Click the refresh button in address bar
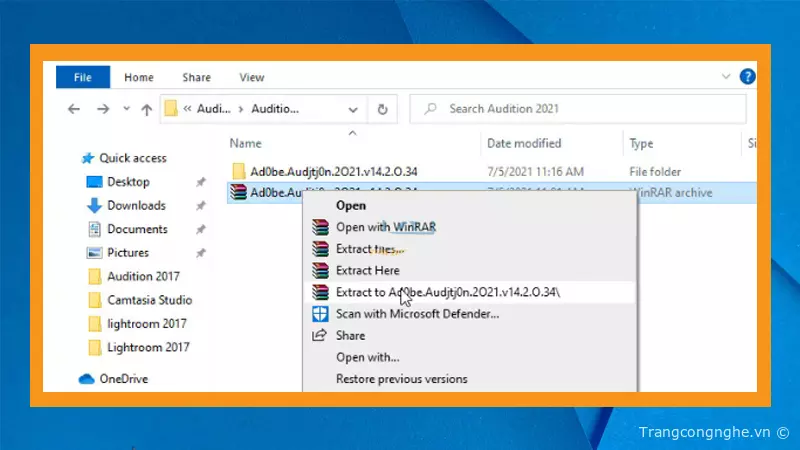 (382, 109)
